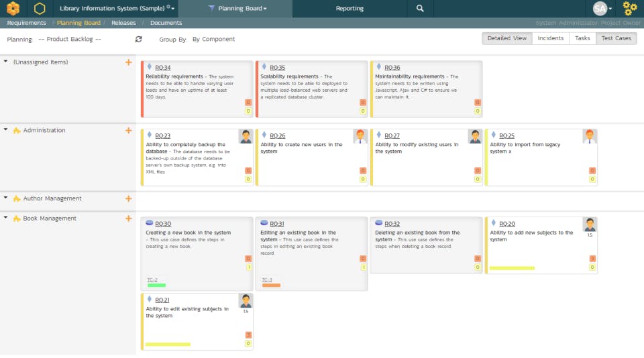The image size is (644, 358).
Task: Click owner avatar on RQ:23 card
Action: [x=246, y=136]
